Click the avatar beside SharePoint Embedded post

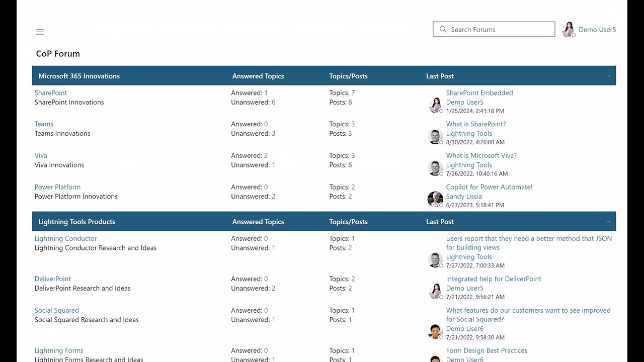click(435, 105)
